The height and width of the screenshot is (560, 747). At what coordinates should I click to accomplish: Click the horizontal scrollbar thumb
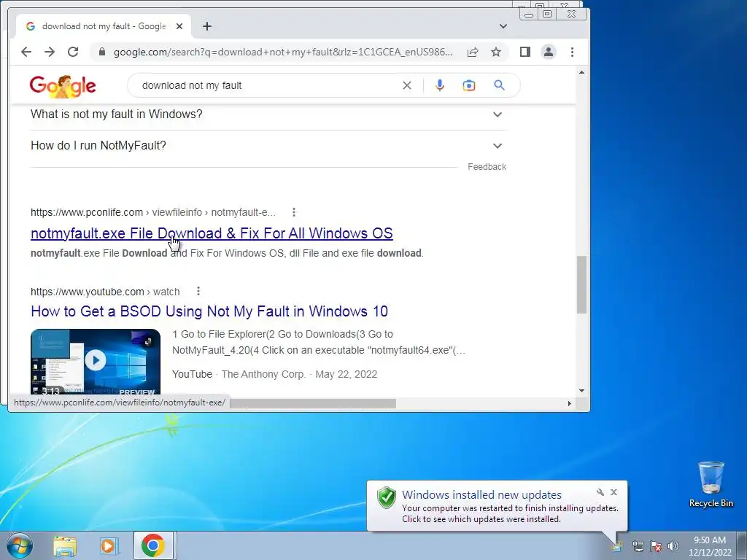[x=312, y=403]
